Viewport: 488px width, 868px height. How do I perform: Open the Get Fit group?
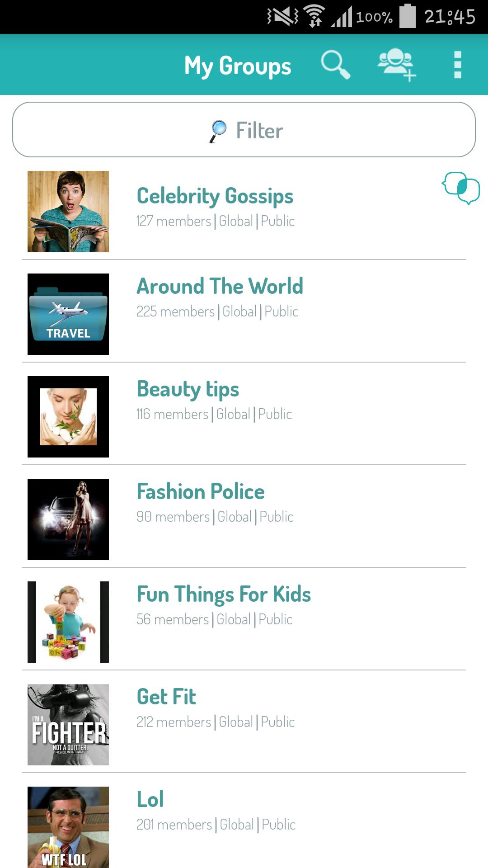(166, 697)
